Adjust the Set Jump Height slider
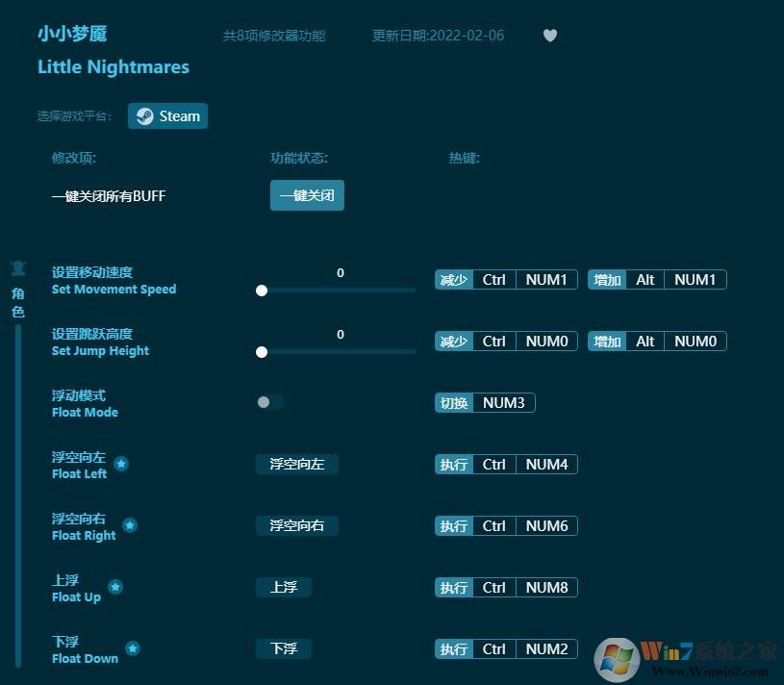This screenshot has width=784, height=685. (262, 351)
